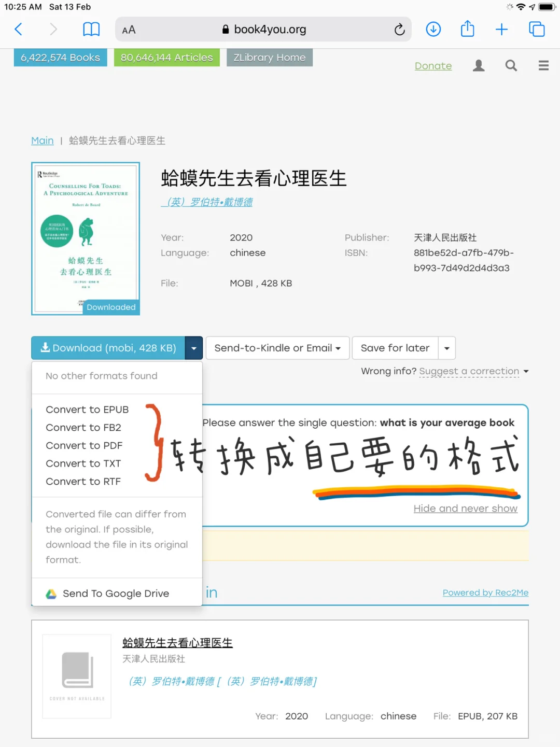Click Save for later button
Image resolution: width=560 pixels, height=747 pixels.
click(x=395, y=348)
